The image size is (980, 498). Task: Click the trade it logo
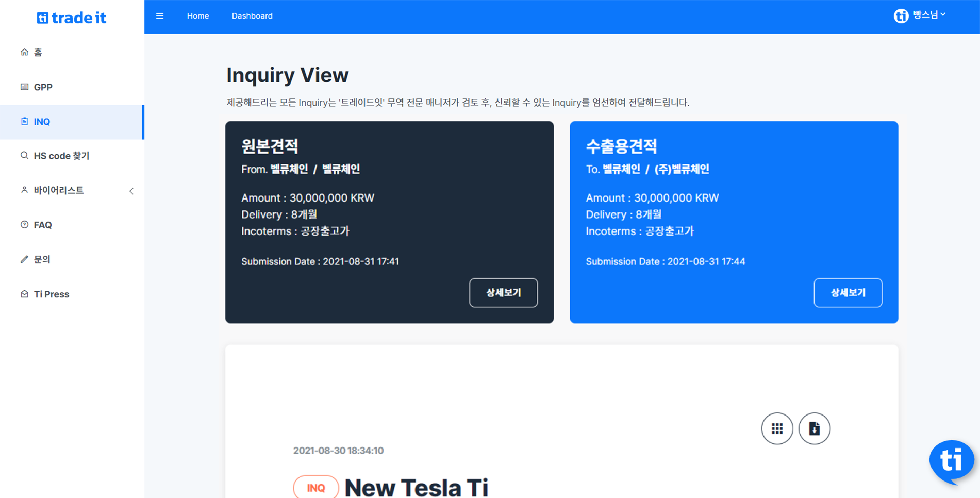72,18
